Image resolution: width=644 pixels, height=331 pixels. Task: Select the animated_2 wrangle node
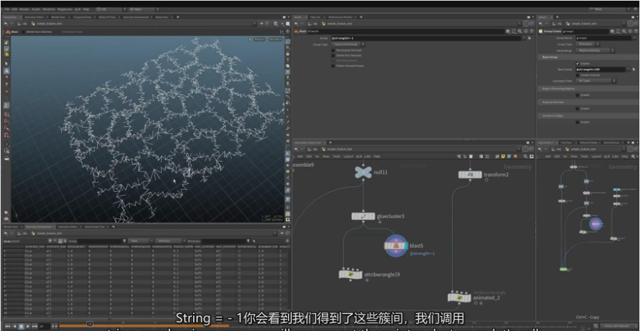tap(461, 297)
